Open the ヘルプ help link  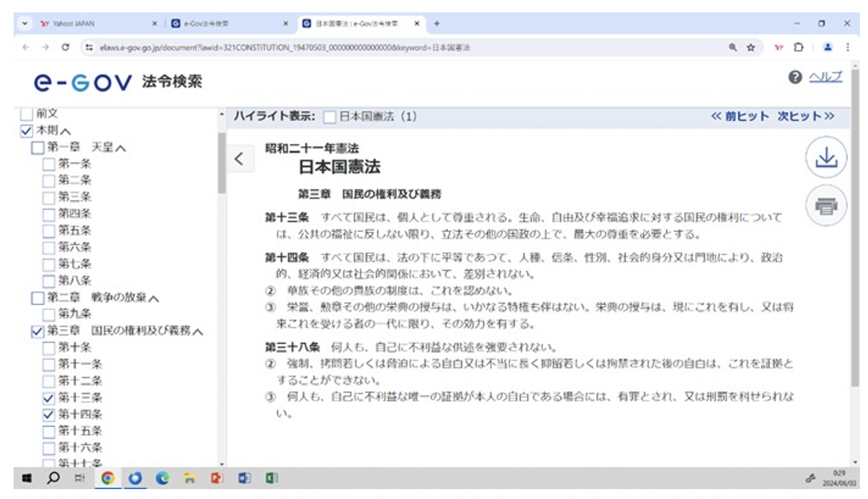825,77
